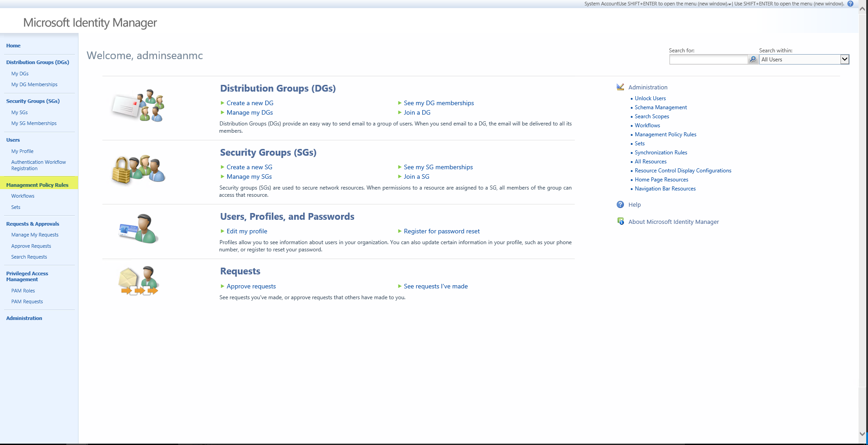Image resolution: width=868 pixels, height=445 pixels.
Task: Open My DG Memberships in sidebar
Action: pos(34,84)
